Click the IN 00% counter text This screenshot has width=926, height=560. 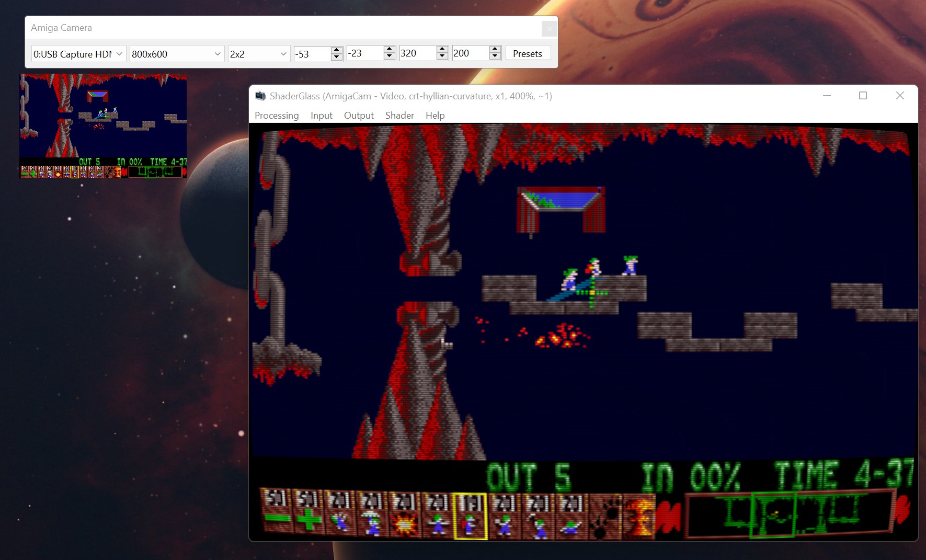(x=691, y=476)
